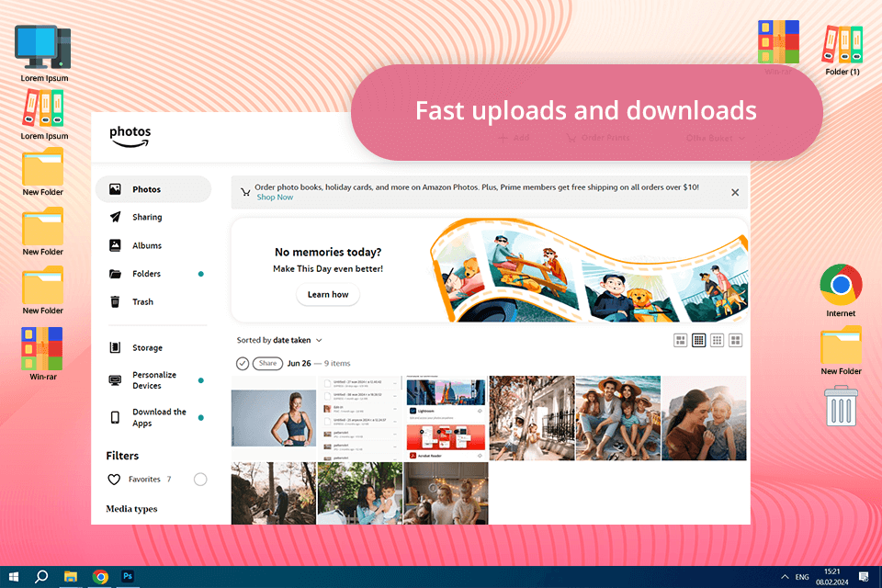Click the Share button next to Jun 26
Screen dimensions: 882x588
(267, 364)
